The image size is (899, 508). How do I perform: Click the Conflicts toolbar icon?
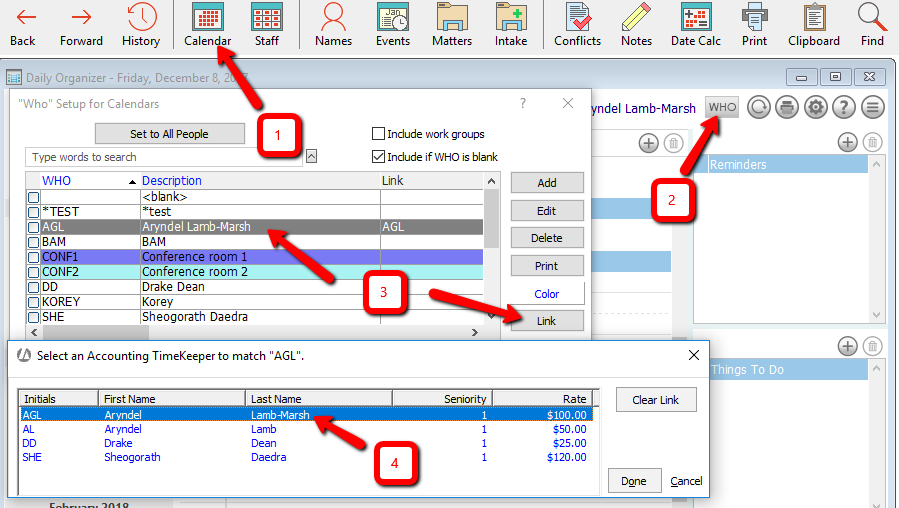point(577,24)
